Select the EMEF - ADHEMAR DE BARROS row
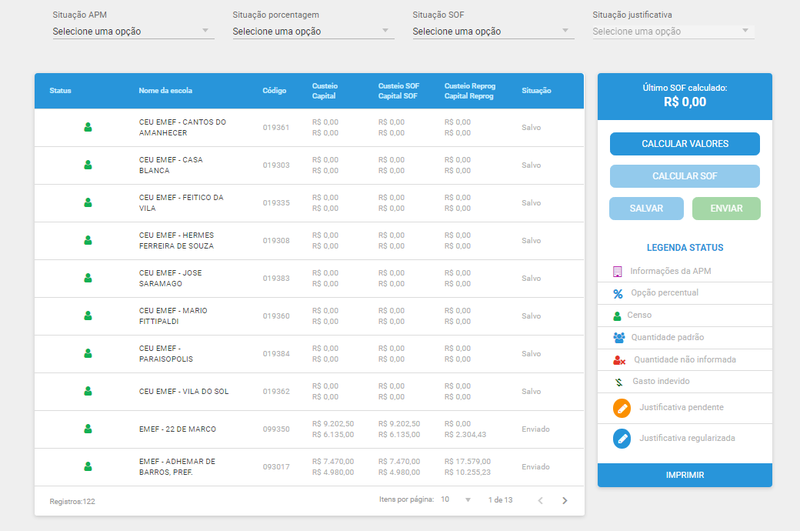 (309, 467)
